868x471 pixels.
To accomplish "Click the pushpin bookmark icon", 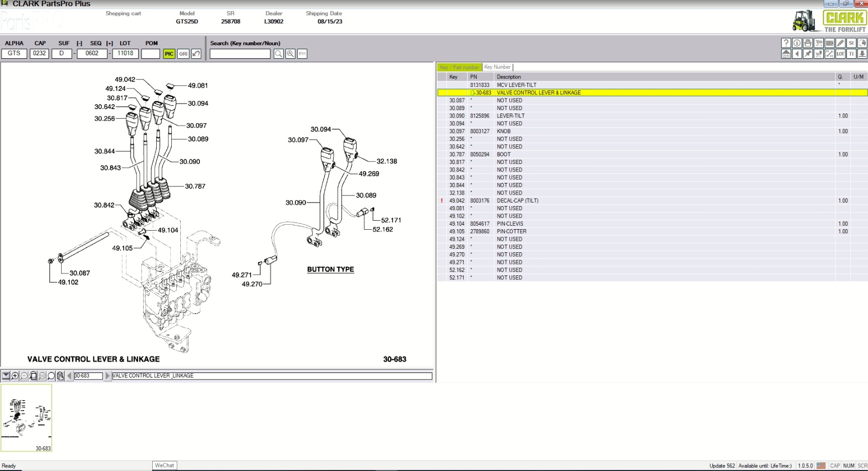I will point(808,54).
